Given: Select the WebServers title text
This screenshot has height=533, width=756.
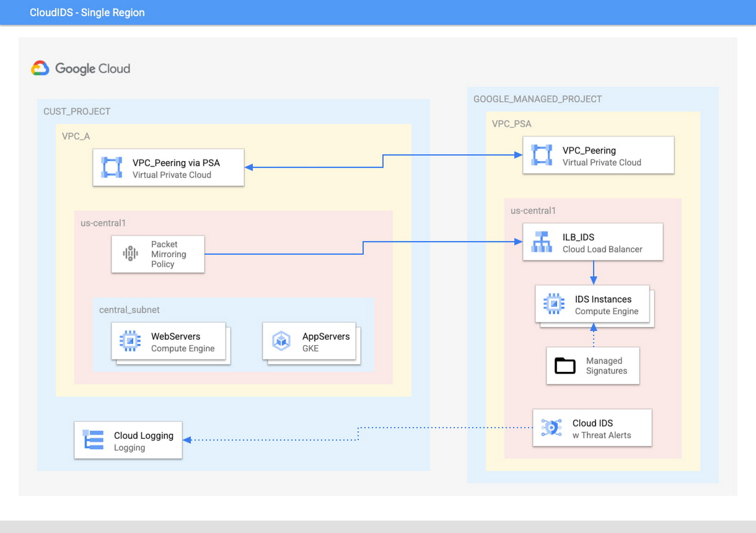Looking at the screenshot, I should click(176, 336).
